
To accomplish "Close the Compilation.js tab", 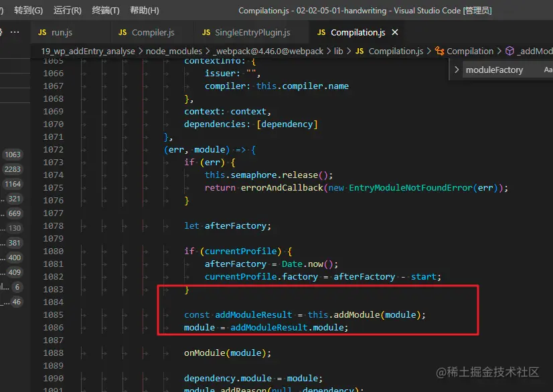I will (x=395, y=32).
